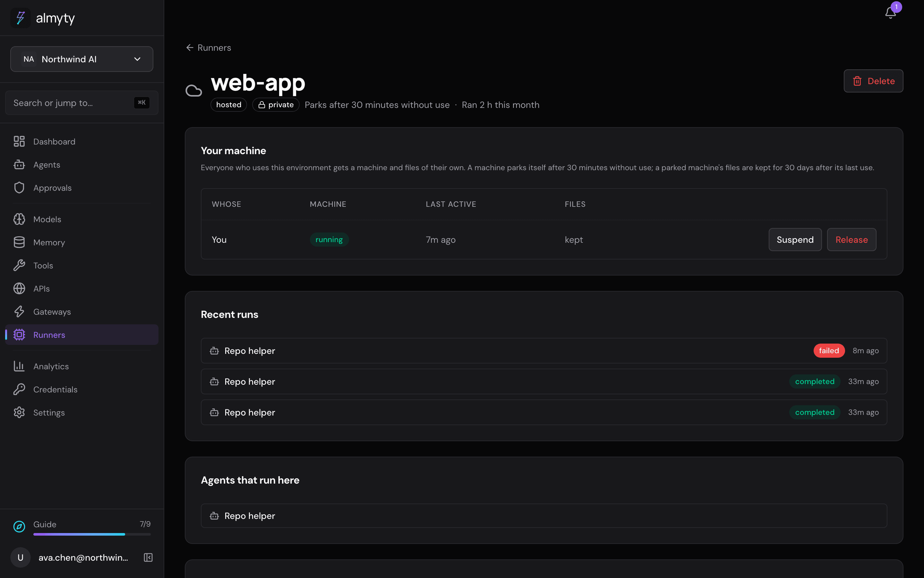The width and height of the screenshot is (924, 578).
Task: Click the Credentials key icon
Action: pos(19,389)
